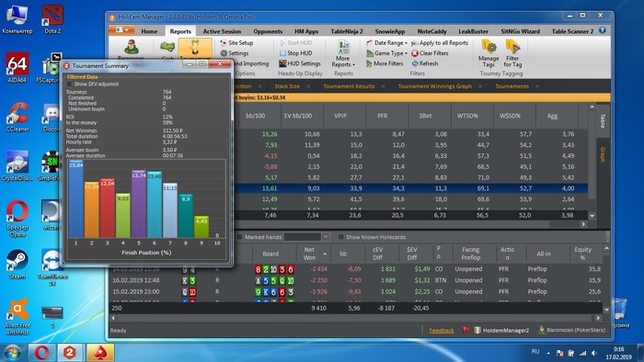Select hand row 16.02.2019 12:48
This screenshot has height=362, width=644.
[356, 280]
